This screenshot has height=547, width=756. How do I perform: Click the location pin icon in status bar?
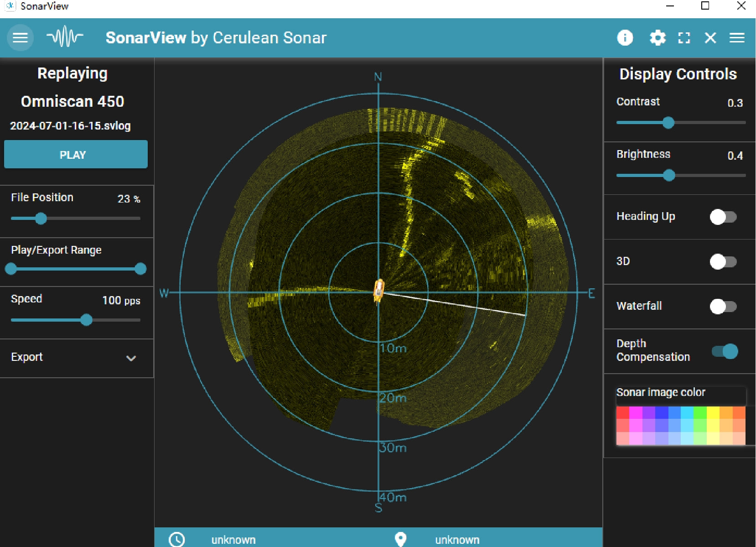[400, 540]
